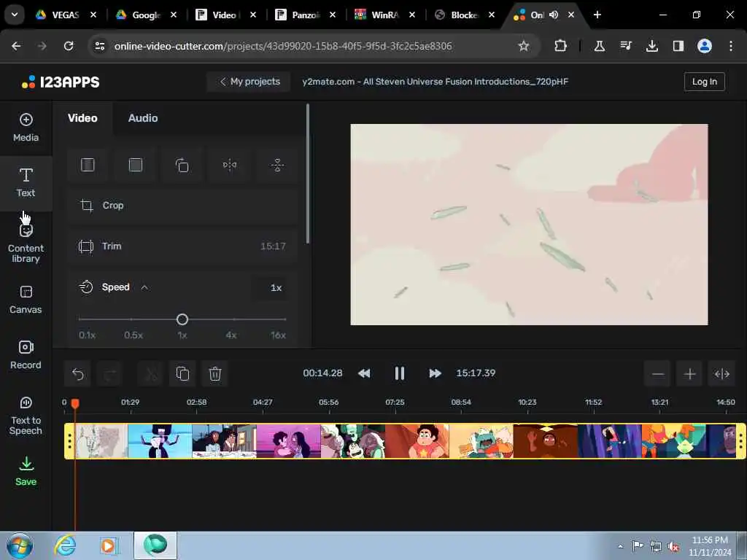Reload the current page
The height and width of the screenshot is (560, 747).
tap(69, 46)
